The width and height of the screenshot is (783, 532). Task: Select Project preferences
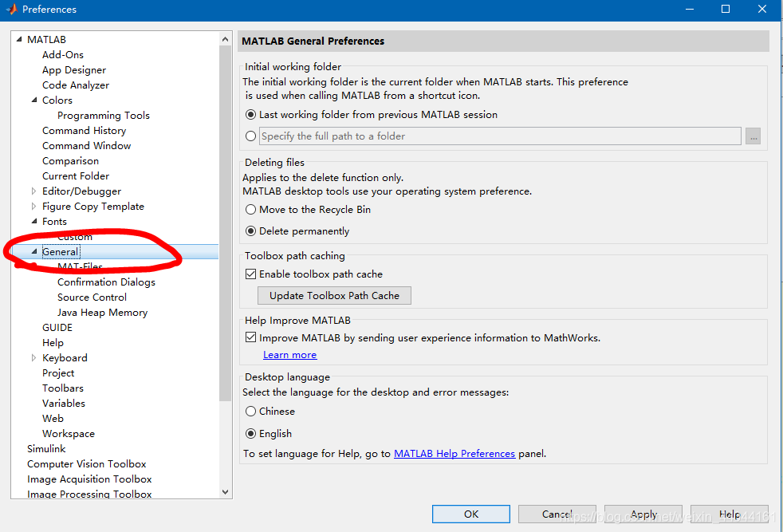click(58, 373)
